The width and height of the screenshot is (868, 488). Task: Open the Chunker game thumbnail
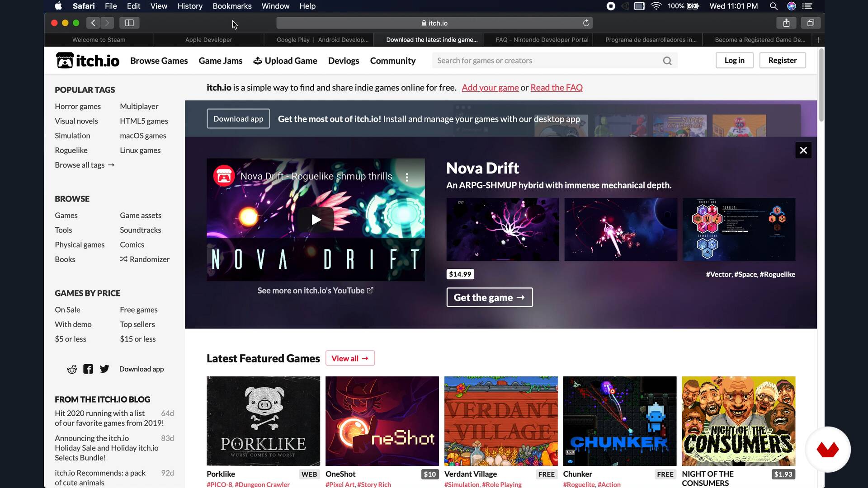pos(619,421)
